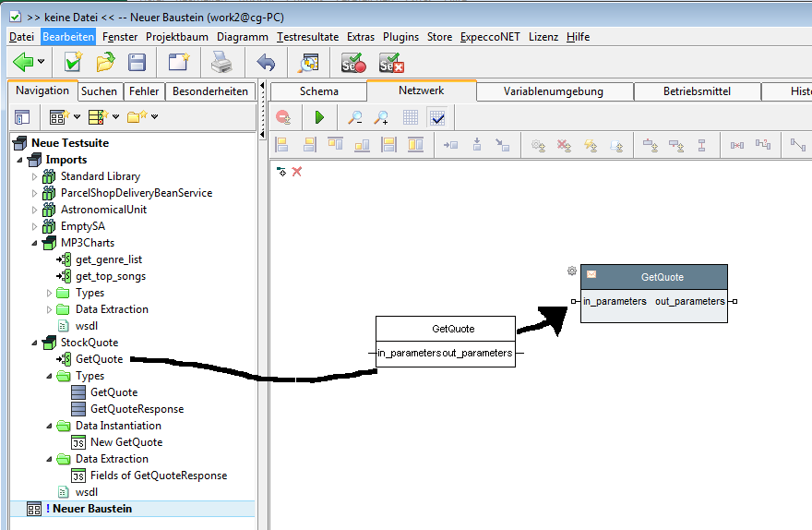The width and height of the screenshot is (812, 530).
Task: Toggle the checkmark button beside the grid icon
Action: 437,117
